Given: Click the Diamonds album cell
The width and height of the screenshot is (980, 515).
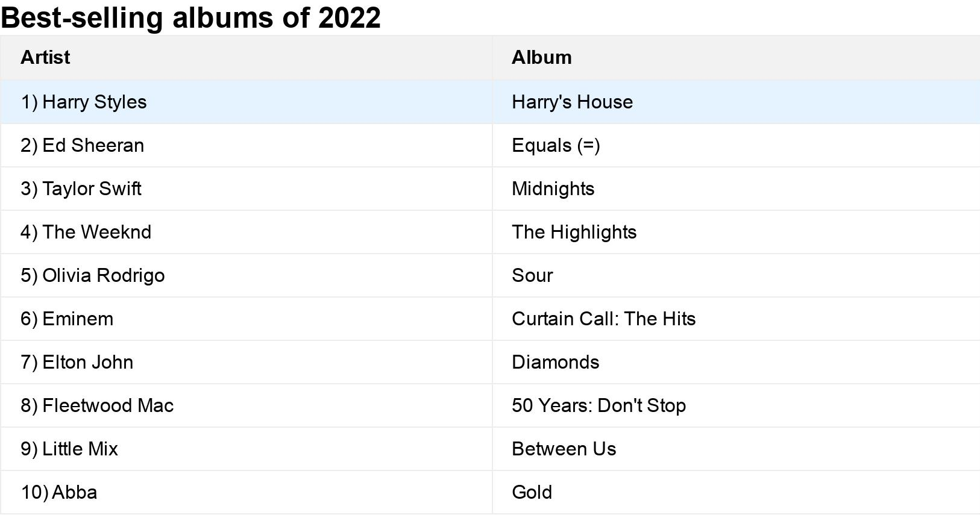Looking at the screenshot, I should [x=555, y=362].
